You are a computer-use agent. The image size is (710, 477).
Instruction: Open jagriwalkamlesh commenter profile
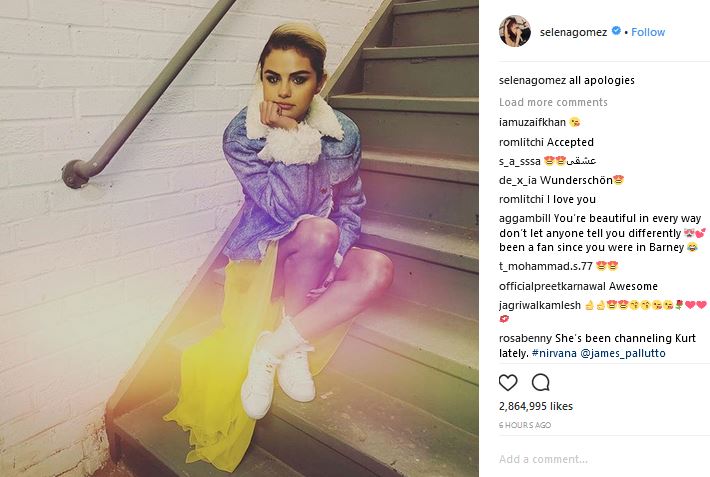click(x=540, y=306)
